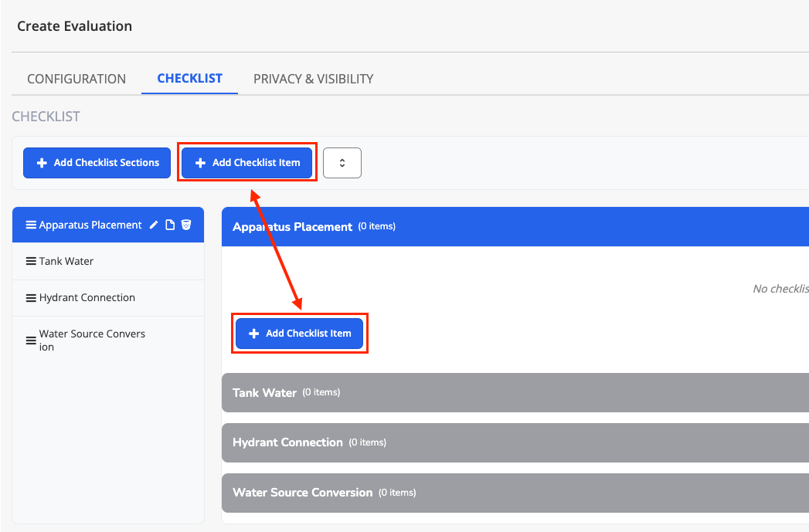
Task: Select the drag handle next to Water Source Conversion
Action: [31, 341]
